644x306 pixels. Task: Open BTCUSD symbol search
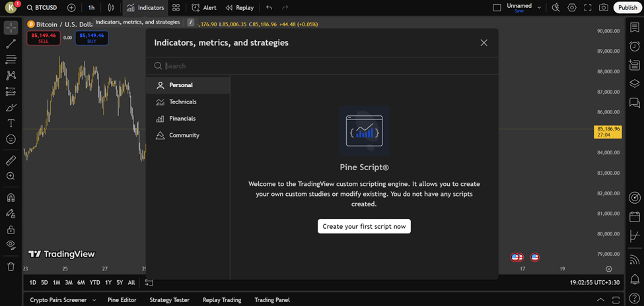42,8
